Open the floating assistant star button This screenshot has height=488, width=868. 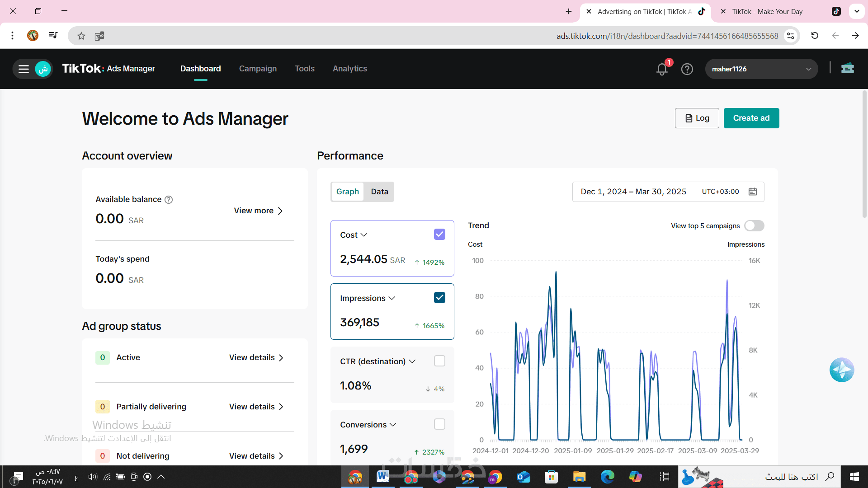coord(841,370)
